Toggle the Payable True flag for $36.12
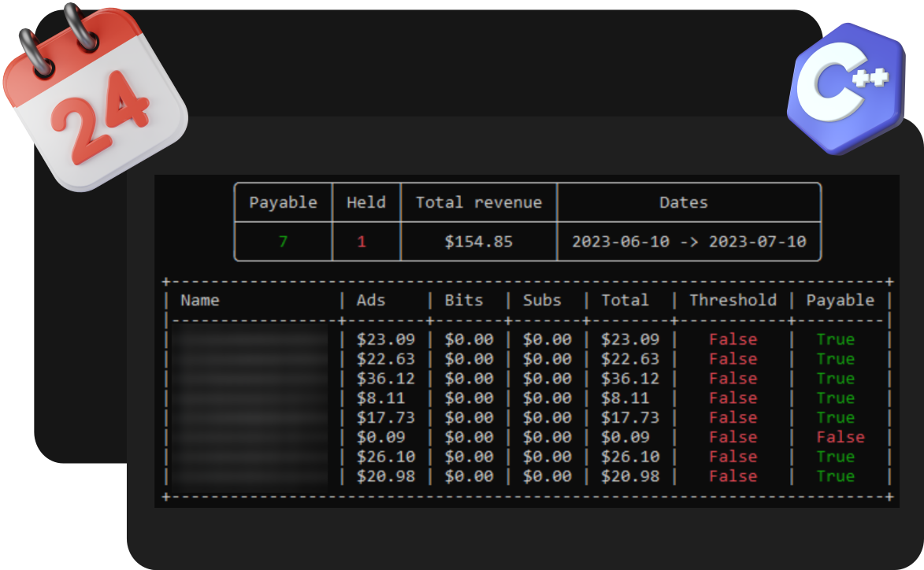 coord(837,378)
